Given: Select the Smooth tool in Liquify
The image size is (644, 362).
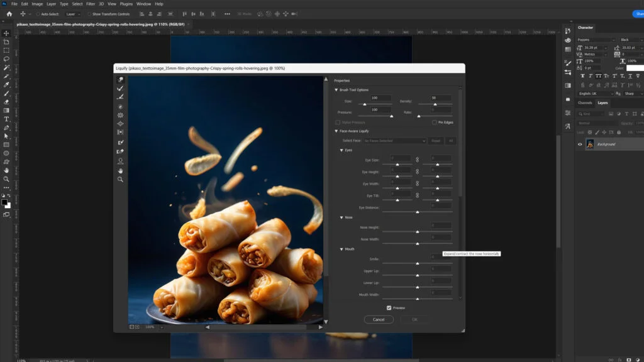Looking at the screenshot, I should [120, 97].
